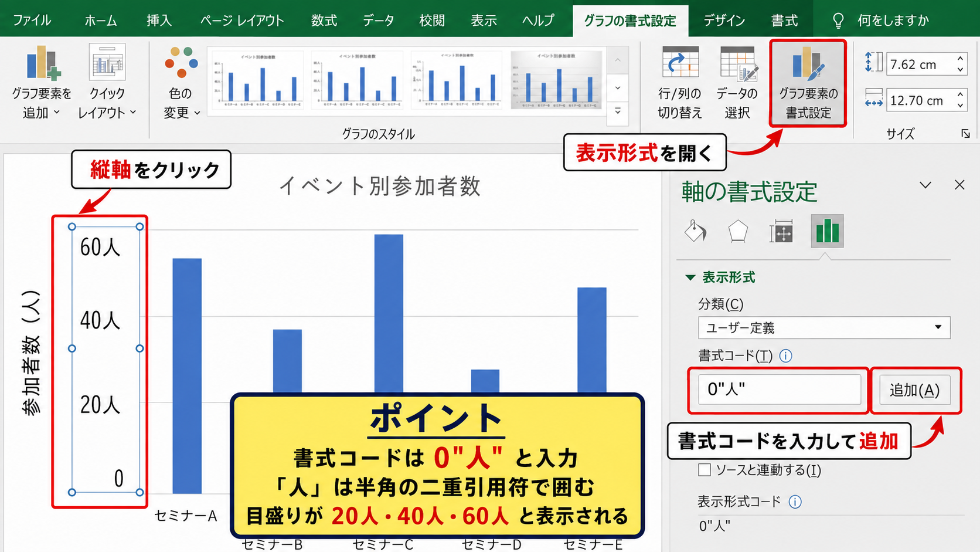This screenshot has height=552, width=980.
Task: Select the サイズとプロパティ icon
Action: [x=781, y=231]
